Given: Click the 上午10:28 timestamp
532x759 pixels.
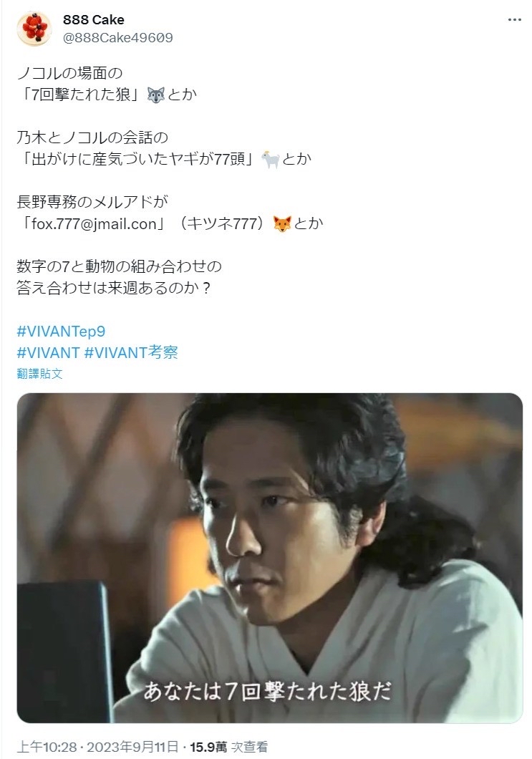Looking at the screenshot, I should (47, 747).
